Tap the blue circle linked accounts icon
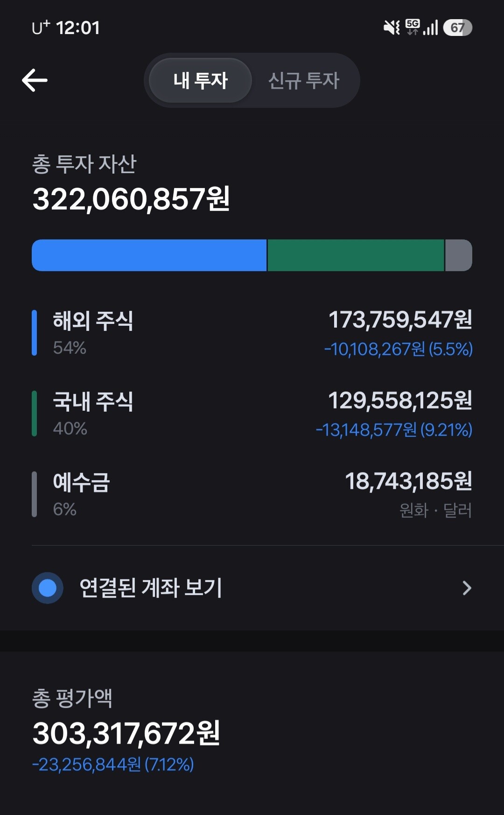 (48, 588)
